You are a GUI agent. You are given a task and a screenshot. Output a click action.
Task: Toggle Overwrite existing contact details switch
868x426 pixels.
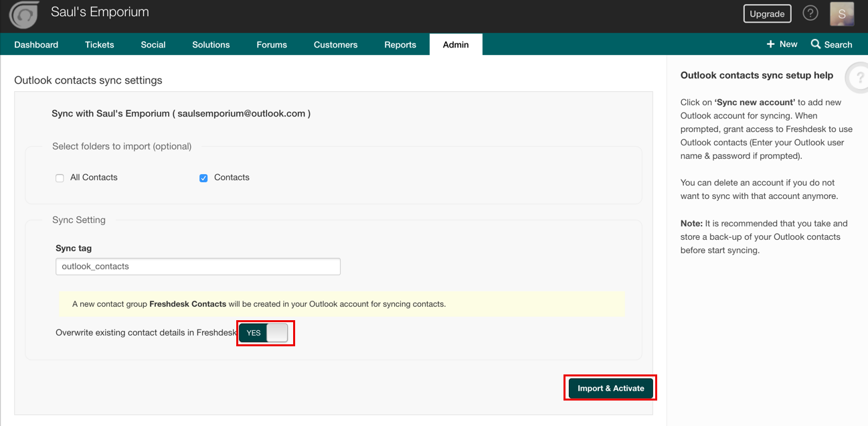point(264,333)
